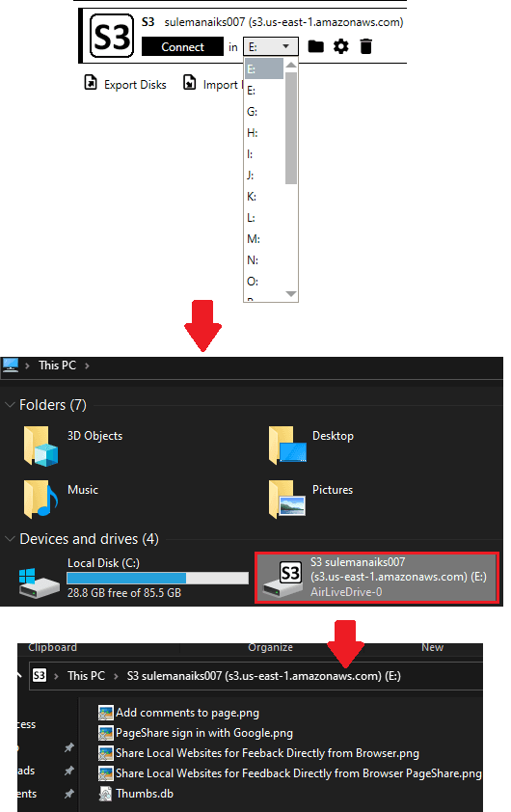Click the drive list scrollbar down arrow

(291, 294)
